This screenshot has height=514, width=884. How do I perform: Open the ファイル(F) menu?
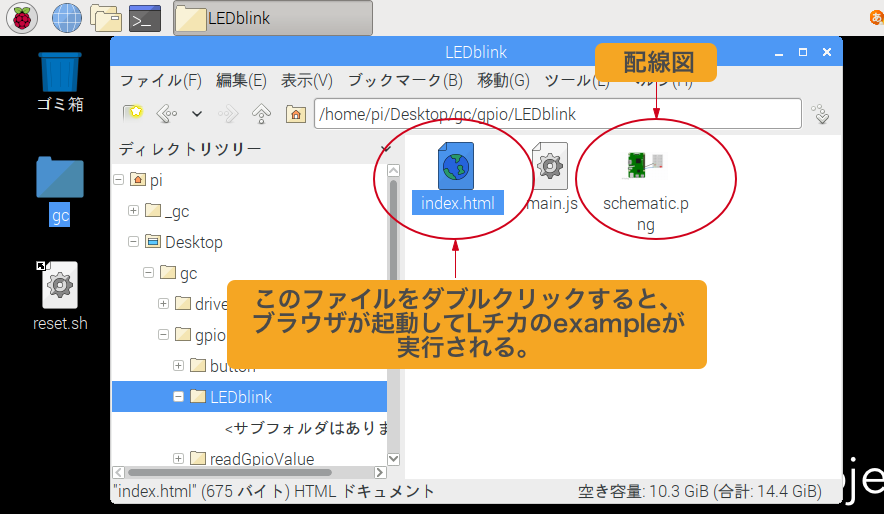coord(161,81)
